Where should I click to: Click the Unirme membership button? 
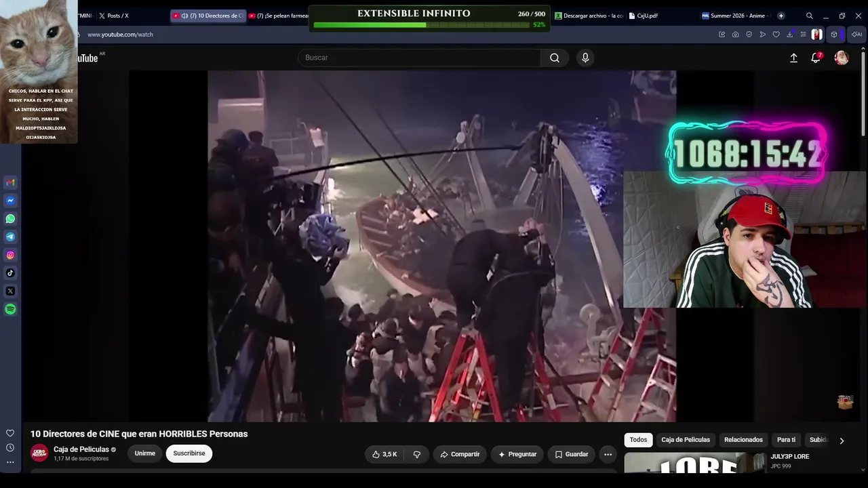144,453
